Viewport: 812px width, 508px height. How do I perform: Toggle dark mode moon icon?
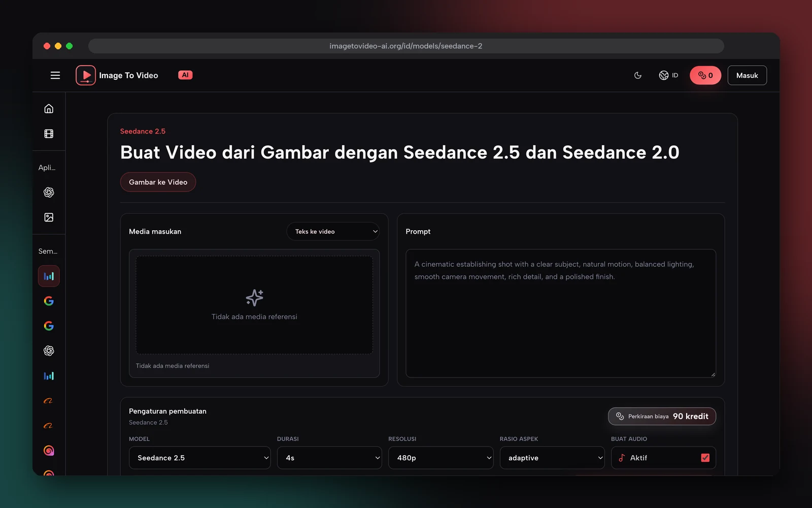(638, 75)
